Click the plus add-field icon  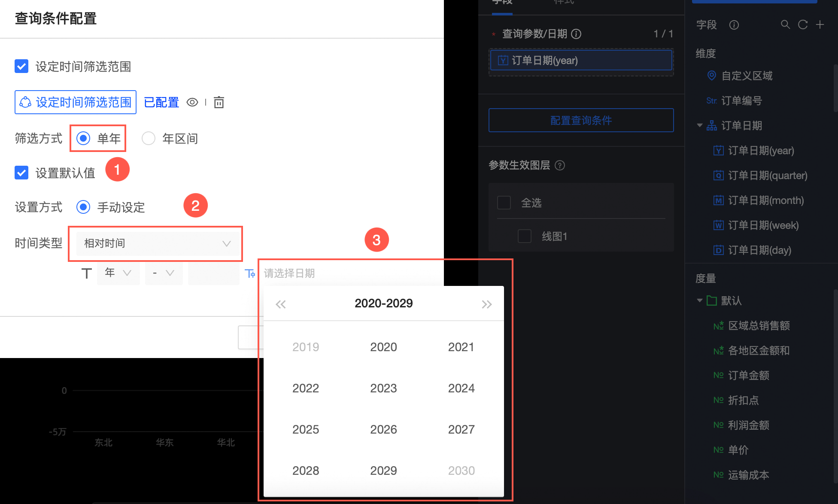(820, 25)
